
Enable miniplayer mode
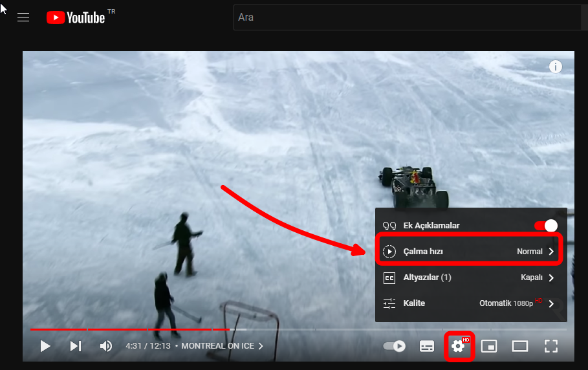[490, 346]
